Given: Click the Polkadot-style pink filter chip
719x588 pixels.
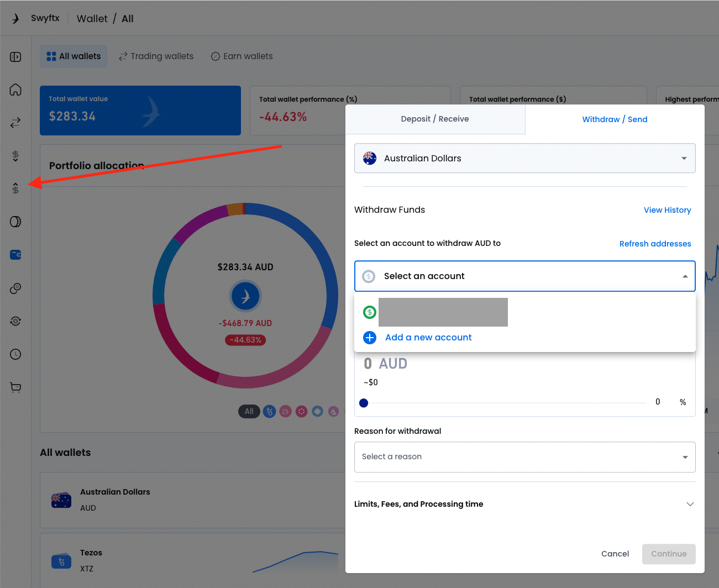Looking at the screenshot, I should click(x=301, y=411).
